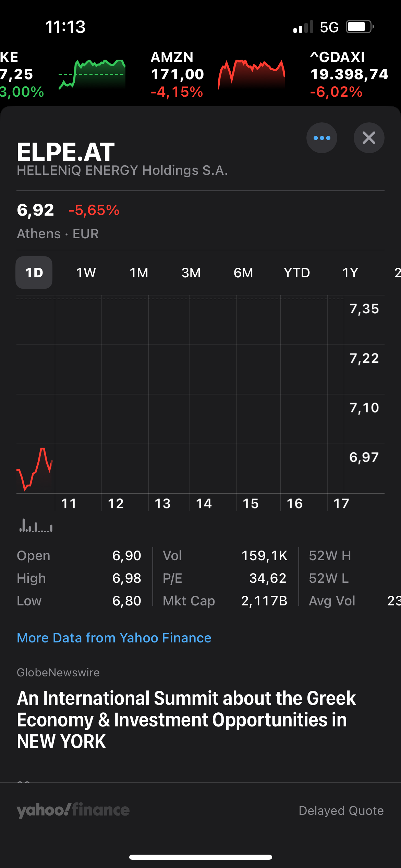Tap the red intraday price line on chart

coord(35,469)
